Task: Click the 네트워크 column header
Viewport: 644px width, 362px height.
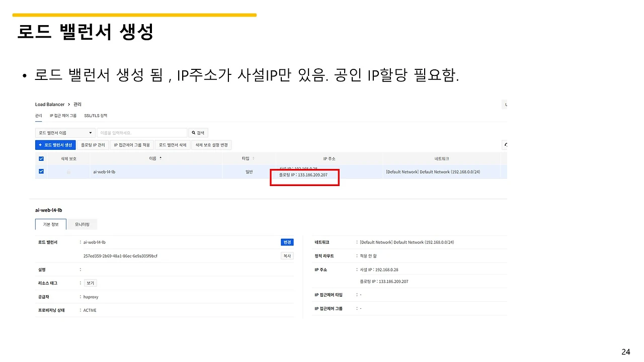Action: click(x=441, y=158)
